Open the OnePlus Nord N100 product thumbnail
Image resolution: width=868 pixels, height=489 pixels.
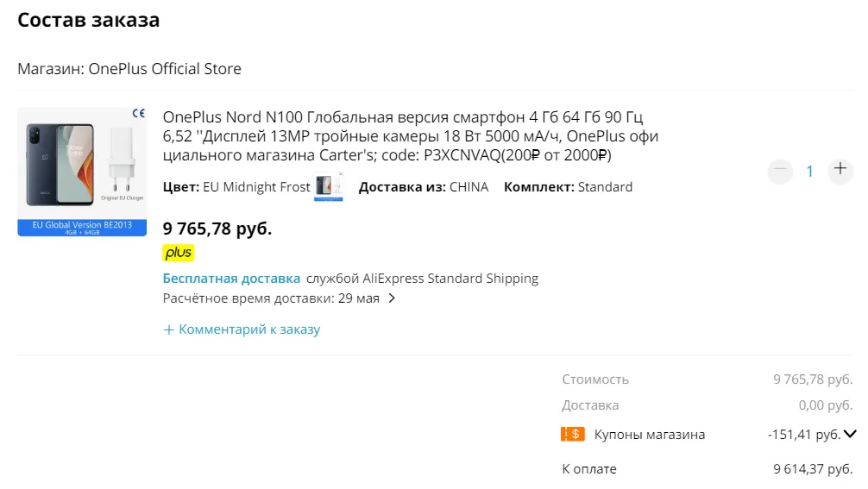pos(82,172)
